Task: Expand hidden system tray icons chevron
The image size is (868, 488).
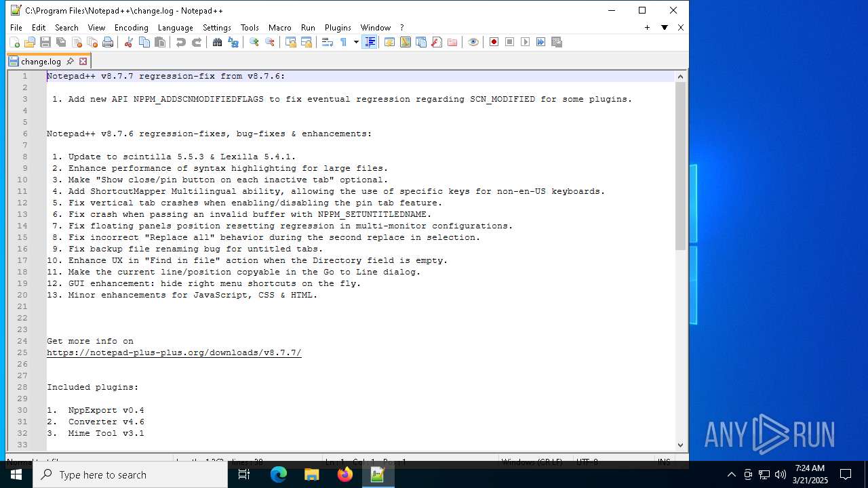Action: point(731,474)
